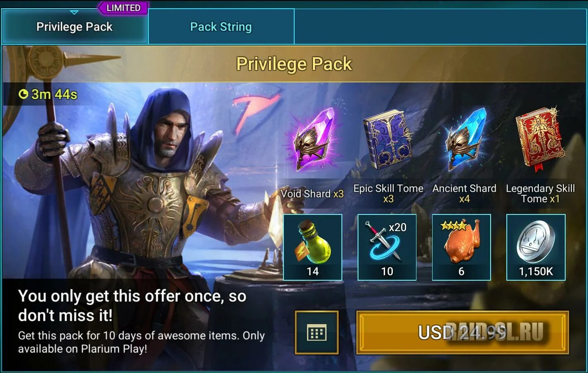Select the 1,150K silver coin tile
Viewport: 588px width, 373px height.
(536, 247)
